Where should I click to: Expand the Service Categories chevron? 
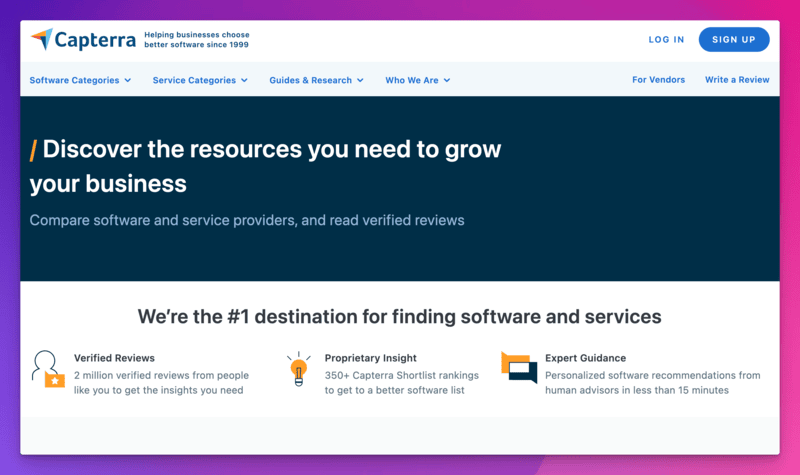pos(244,80)
